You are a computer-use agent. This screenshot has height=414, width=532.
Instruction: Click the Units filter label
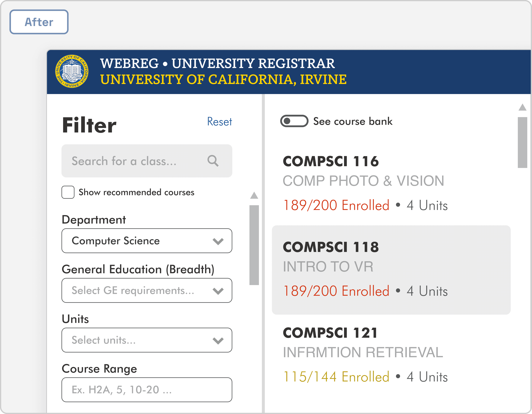(x=75, y=319)
